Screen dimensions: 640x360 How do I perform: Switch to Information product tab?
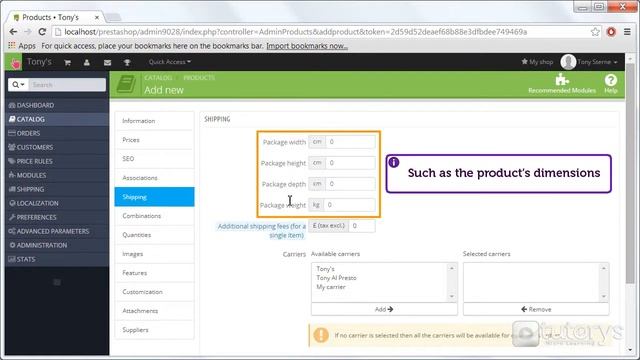[154, 121]
